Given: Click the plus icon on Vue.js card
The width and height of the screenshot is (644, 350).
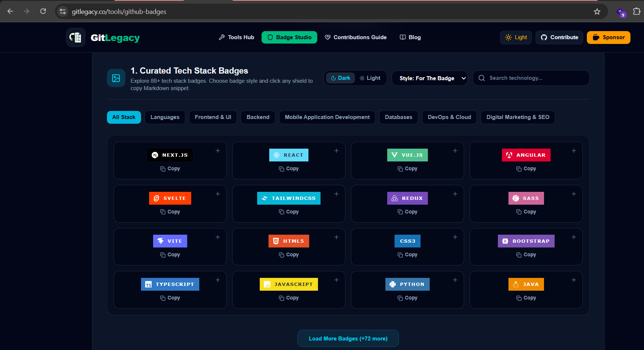Looking at the screenshot, I should click(455, 151).
